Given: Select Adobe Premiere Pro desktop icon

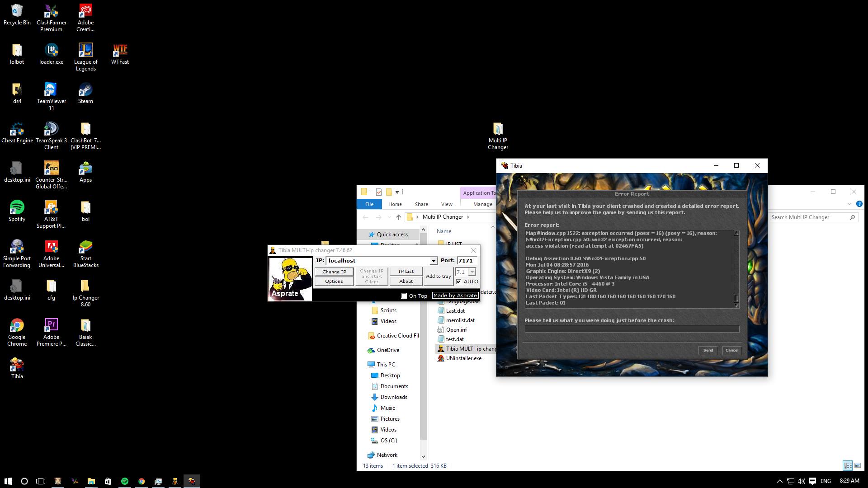Looking at the screenshot, I should pyautogui.click(x=51, y=333).
